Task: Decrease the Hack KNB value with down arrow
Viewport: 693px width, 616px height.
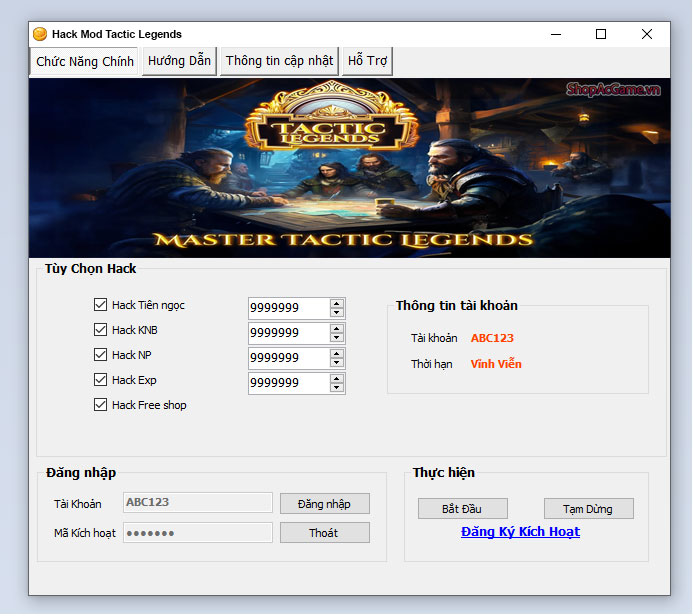Action: point(337,338)
